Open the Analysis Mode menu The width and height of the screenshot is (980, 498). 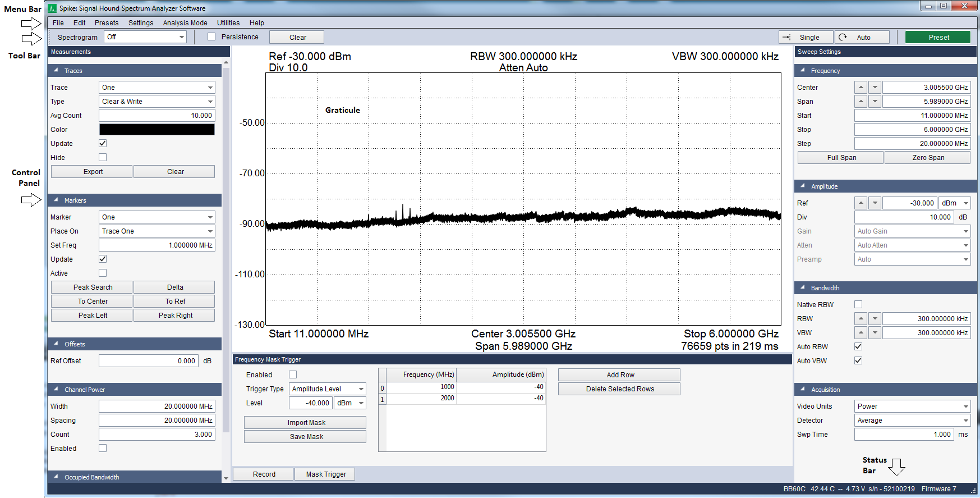pos(185,23)
